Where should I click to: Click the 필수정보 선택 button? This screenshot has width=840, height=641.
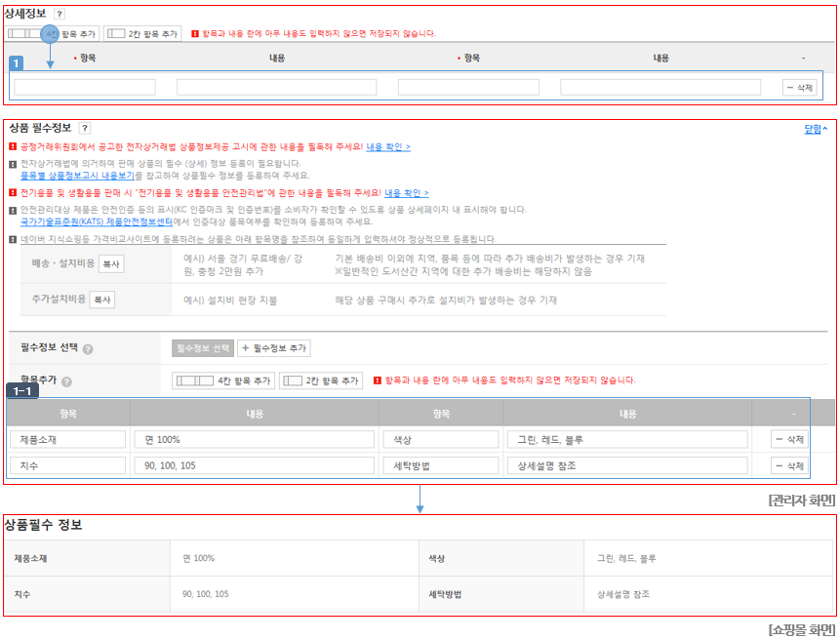point(203,348)
